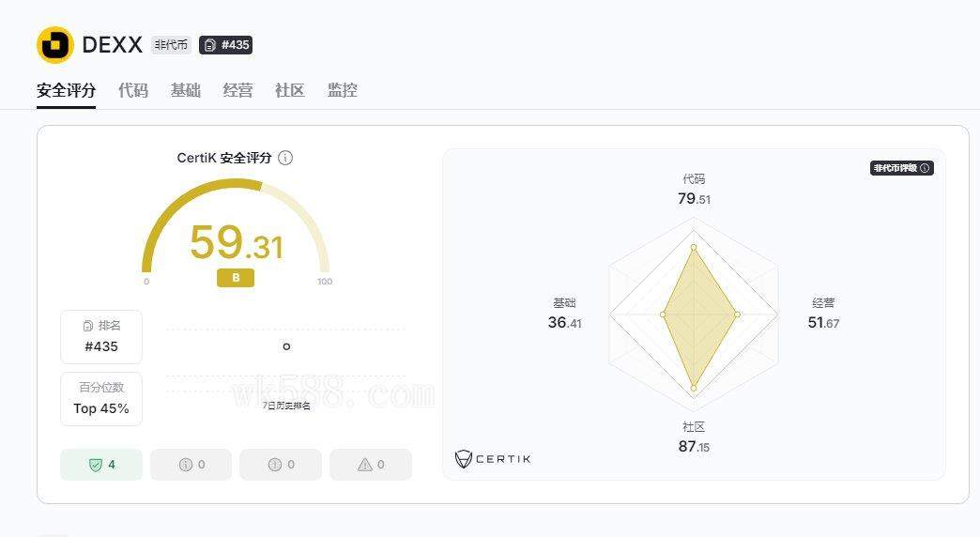Viewport: 980px width, 537px height.
Task: Click the first gray info circle counter
Action: 186,465
